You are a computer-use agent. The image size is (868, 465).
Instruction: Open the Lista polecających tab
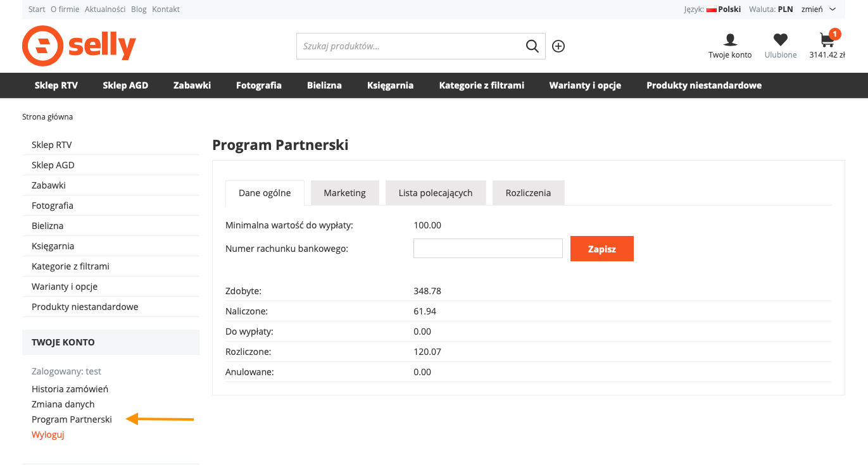coord(436,193)
